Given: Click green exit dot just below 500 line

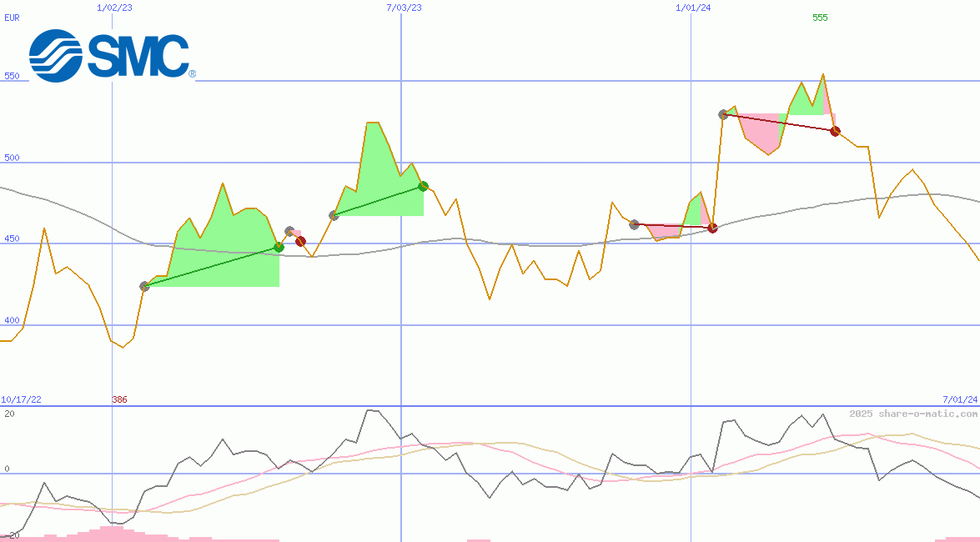Looking at the screenshot, I should point(423,186).
